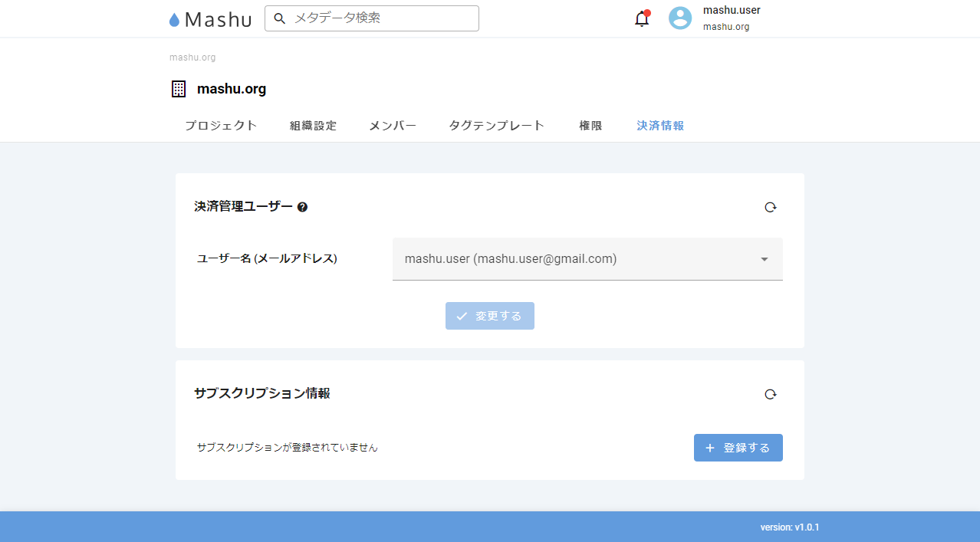Open the 権限 tab

590,126
